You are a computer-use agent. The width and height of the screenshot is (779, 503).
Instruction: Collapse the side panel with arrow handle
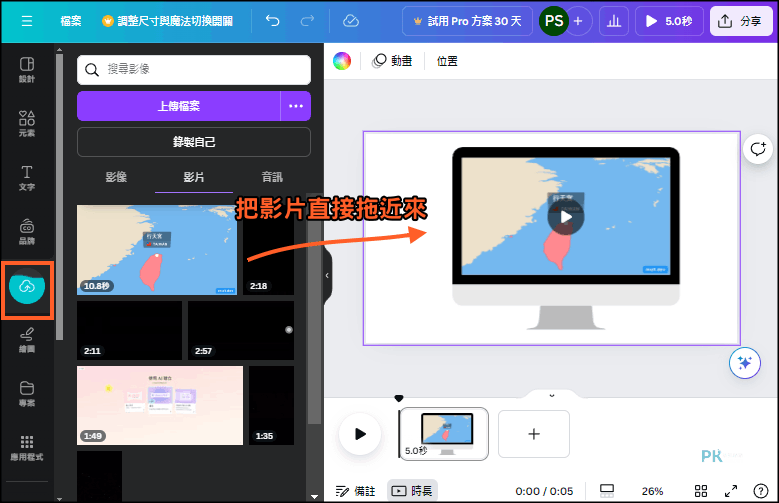pos(327,275)
